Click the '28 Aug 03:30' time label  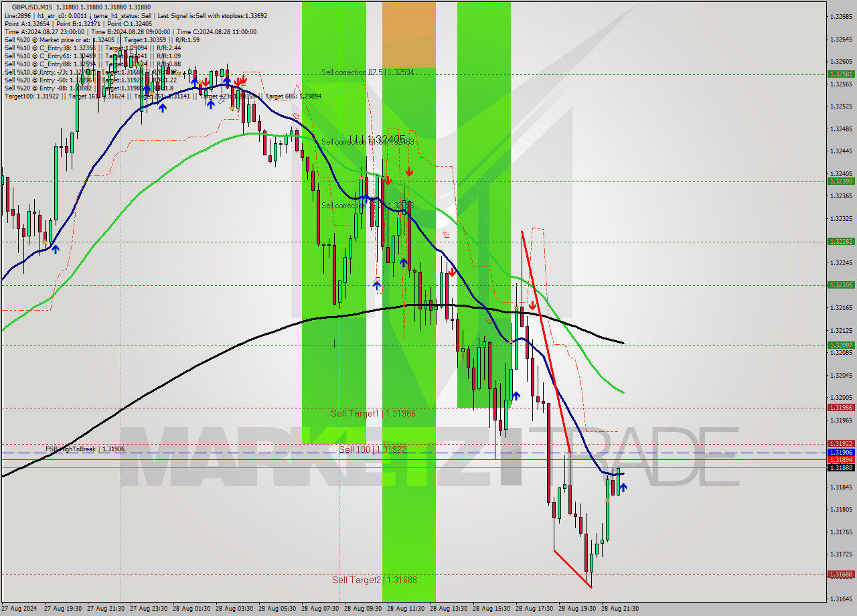[x=234, y=609]
